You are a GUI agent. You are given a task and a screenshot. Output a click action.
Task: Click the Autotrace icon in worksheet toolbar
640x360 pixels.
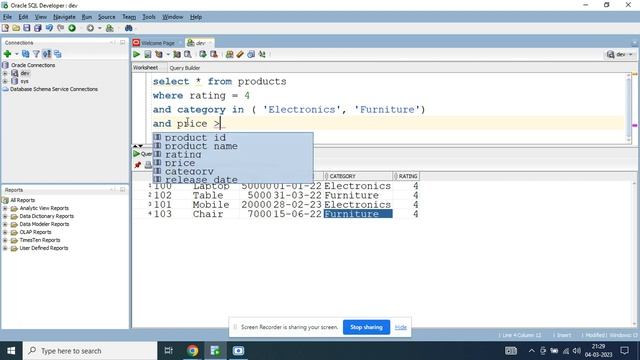click(177, 54)
